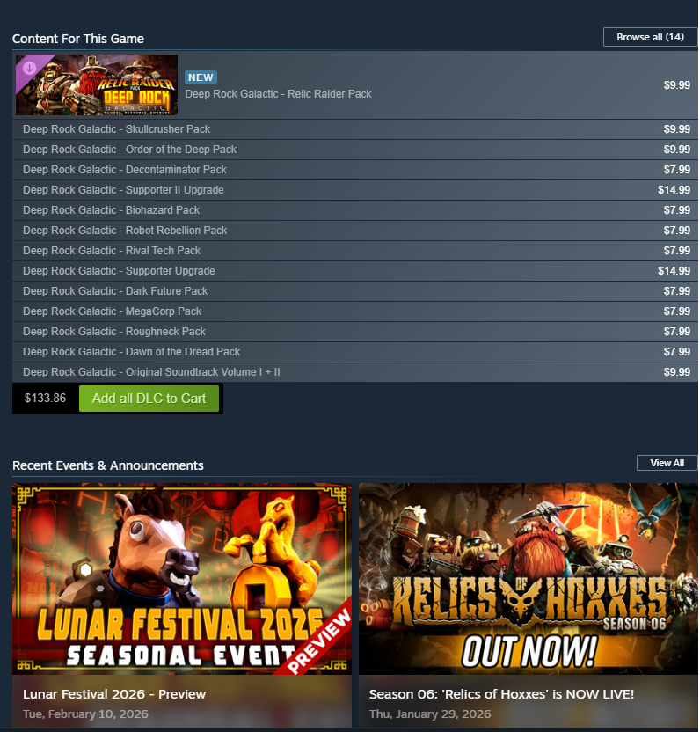Viewport: 700px width, 732px height.
Task: Select Original Soundtrack Volume I + II
Action: [355, 372]
